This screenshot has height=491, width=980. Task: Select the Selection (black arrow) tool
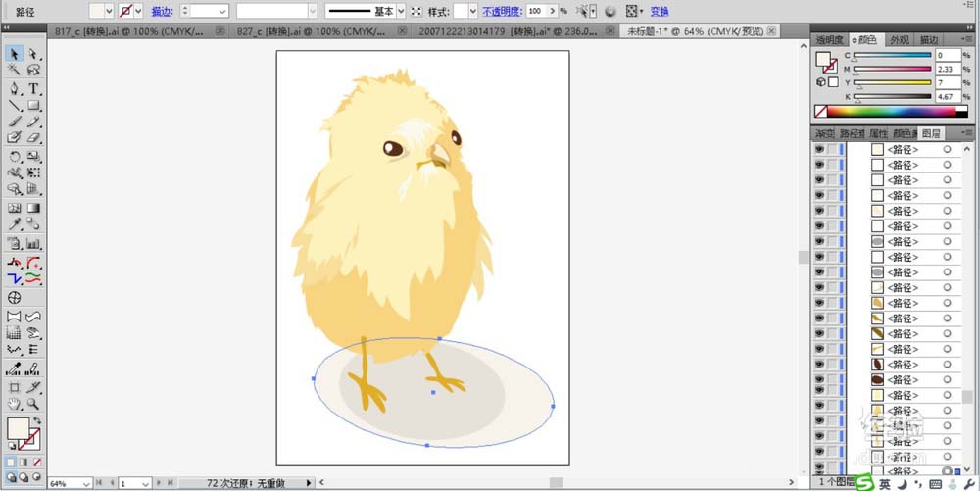click(x=15, y=54)
